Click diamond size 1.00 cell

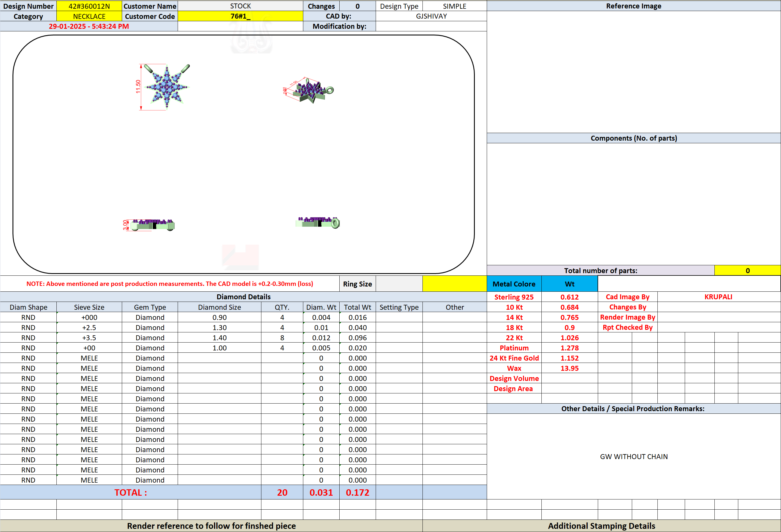(x=220, y=348)
